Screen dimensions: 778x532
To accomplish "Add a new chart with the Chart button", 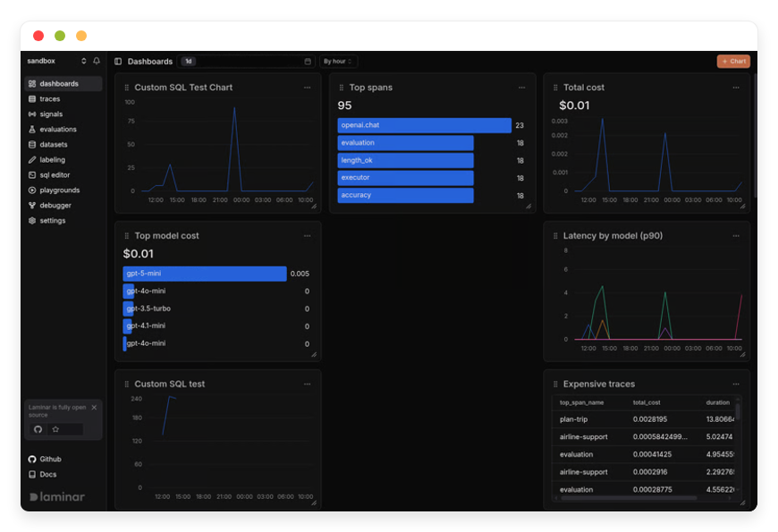I will pos(733,61).
